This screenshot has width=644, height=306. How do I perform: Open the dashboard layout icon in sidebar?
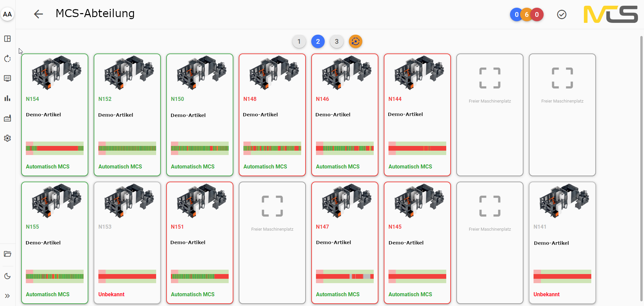point(7,39)
